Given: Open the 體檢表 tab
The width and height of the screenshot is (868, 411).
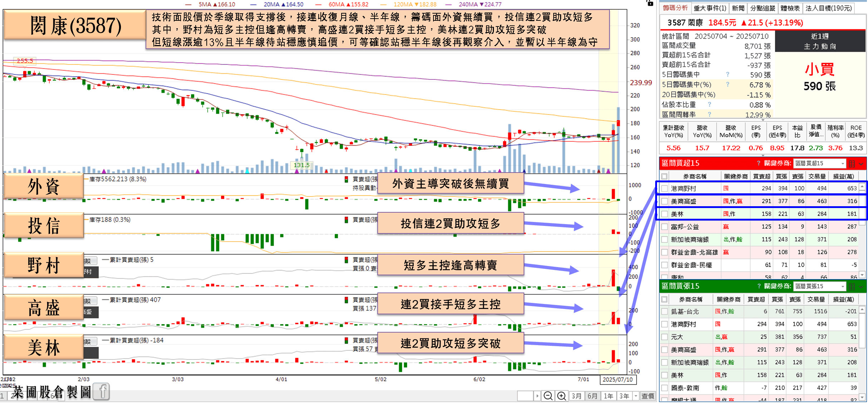Looking at the screenshot, I should click(x=790, y=8).
